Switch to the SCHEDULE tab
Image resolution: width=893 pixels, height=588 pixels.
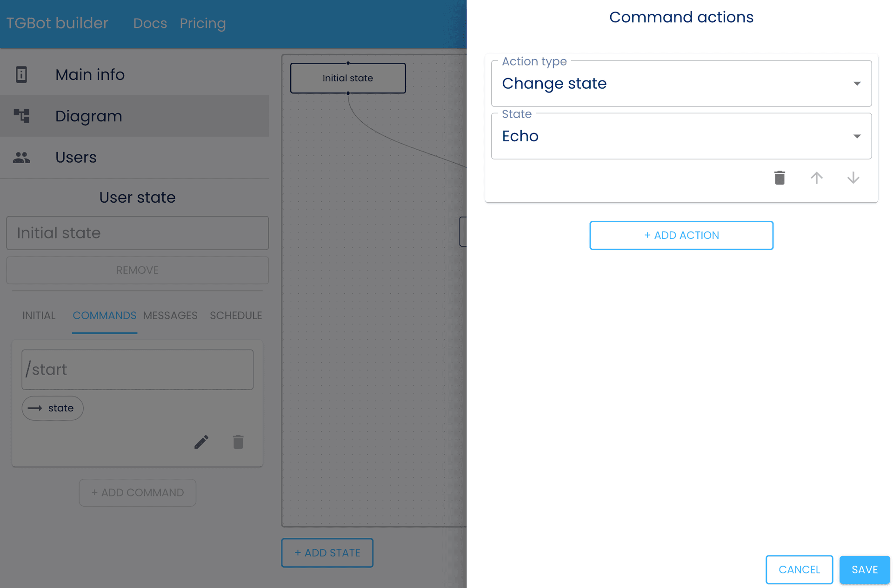click(236, 315)
